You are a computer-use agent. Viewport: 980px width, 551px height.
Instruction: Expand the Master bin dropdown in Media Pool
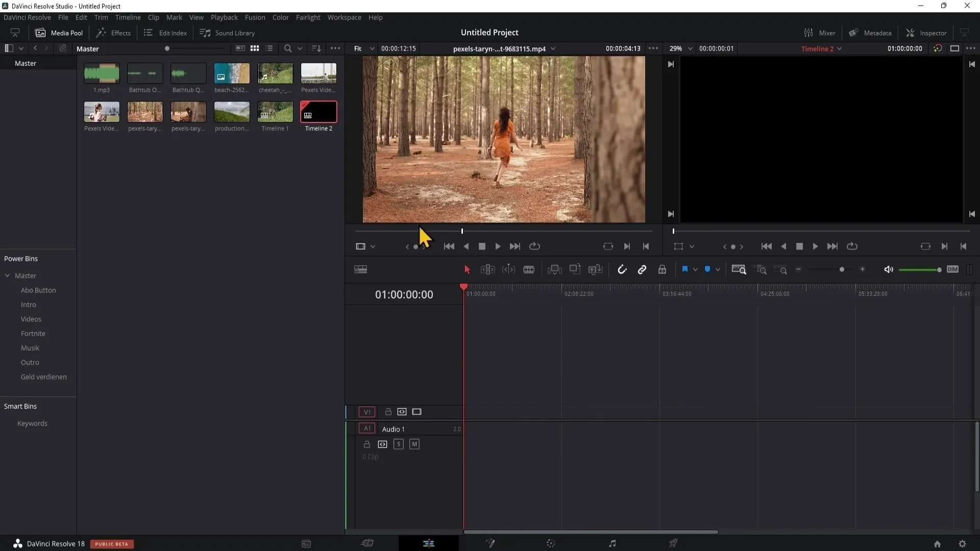point(7,275)
